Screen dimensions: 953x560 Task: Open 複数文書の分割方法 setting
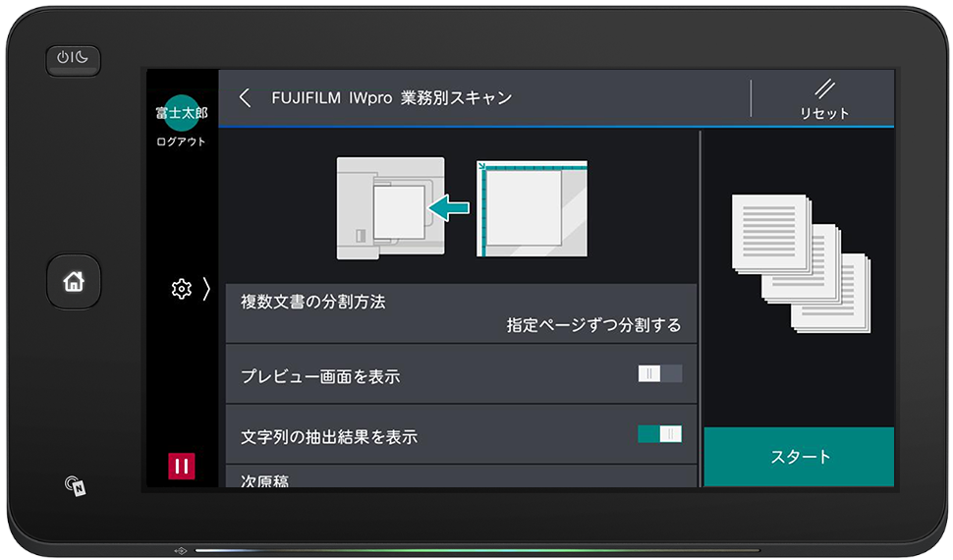462,313
